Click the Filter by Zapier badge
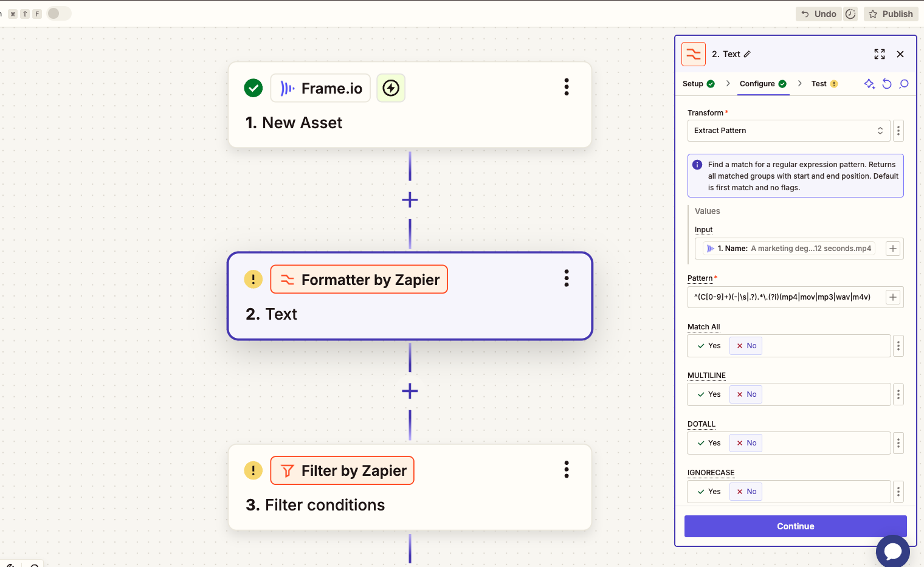 pyautogui.click(x=342, y=470)
